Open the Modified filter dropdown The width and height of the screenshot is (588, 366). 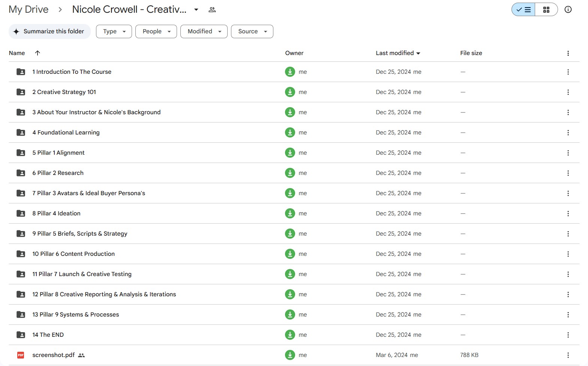(204, 31)
